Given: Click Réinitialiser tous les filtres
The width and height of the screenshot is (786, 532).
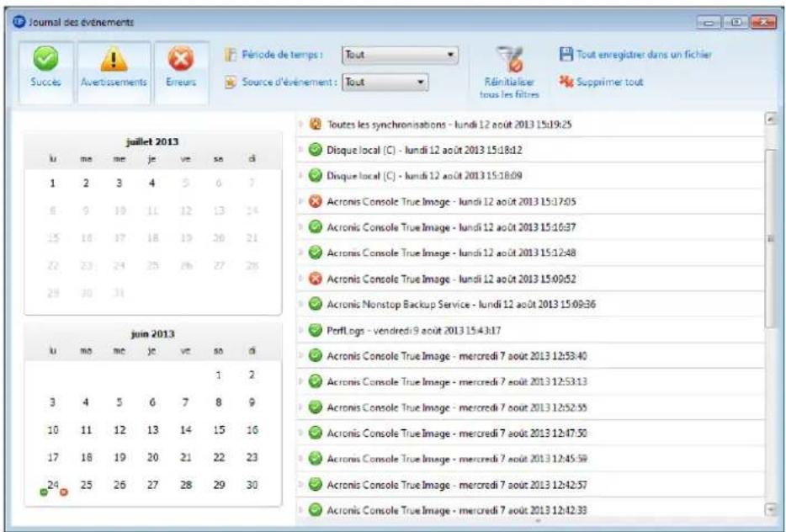Looking at the screenshot, I should [509, 72].
